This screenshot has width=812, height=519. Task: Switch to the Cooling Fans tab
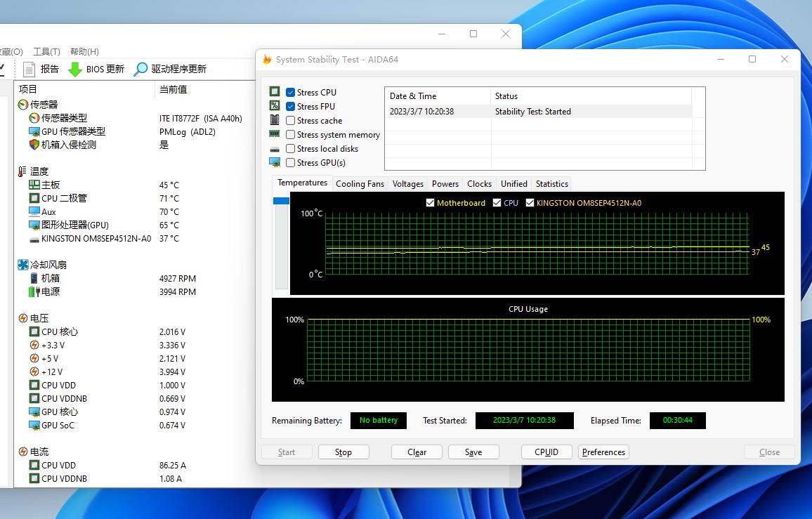click(x=360, y=184)
